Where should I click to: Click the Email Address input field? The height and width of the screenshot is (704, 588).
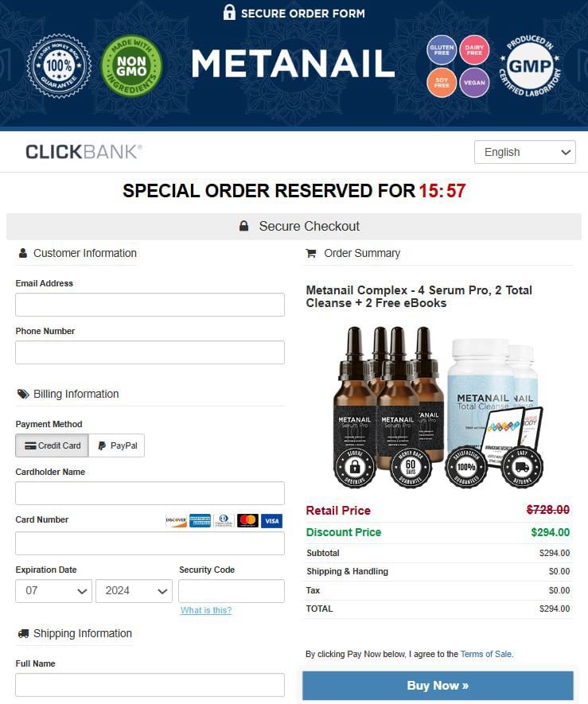(150, 304)
